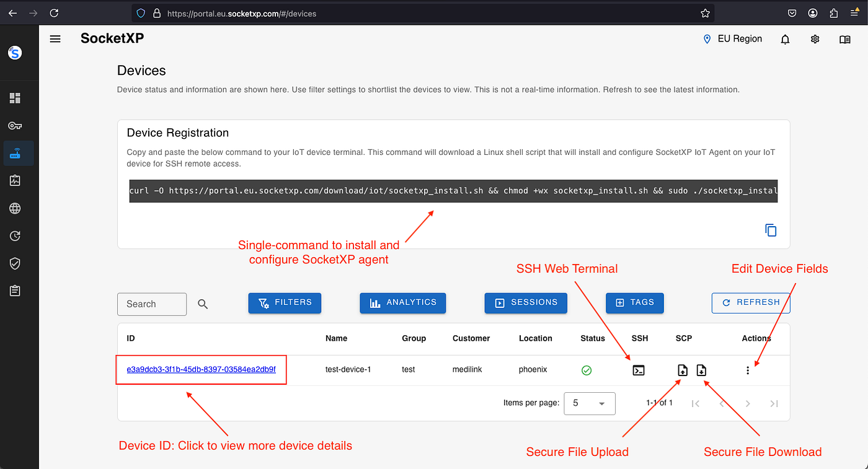Reload the page using the browser reload button

click(54, 13)
